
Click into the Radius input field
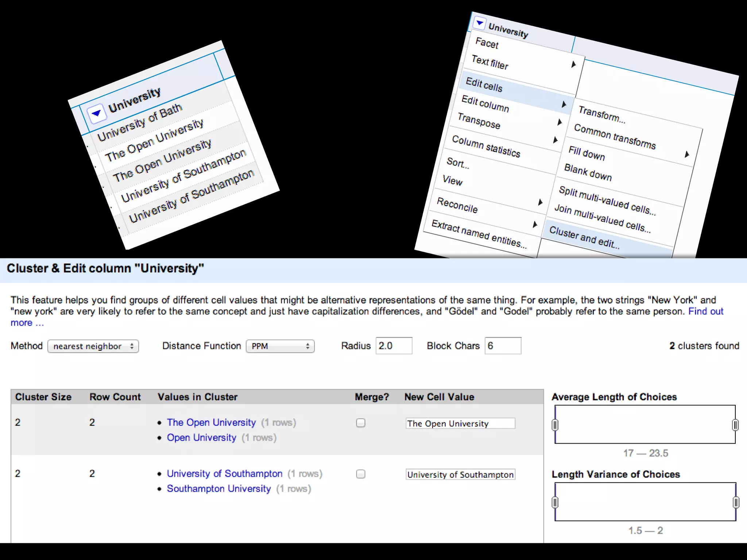tap(394, 346)
